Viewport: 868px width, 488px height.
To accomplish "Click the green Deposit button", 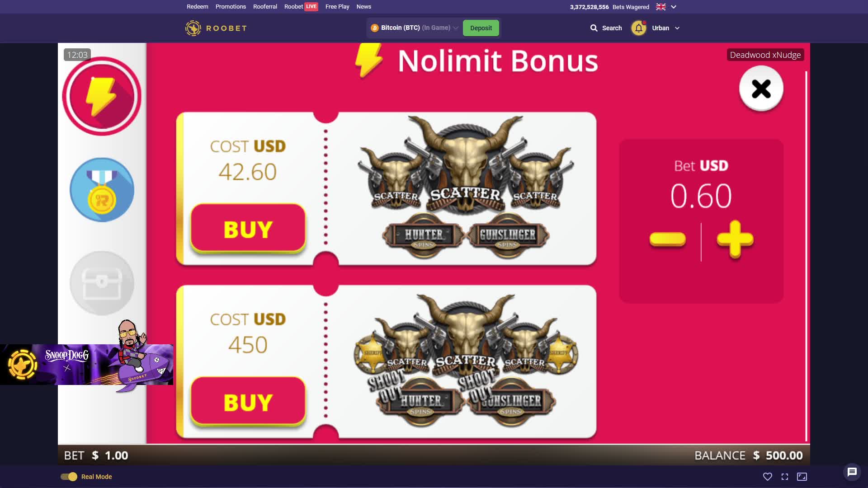I will [x=481, y=28].
